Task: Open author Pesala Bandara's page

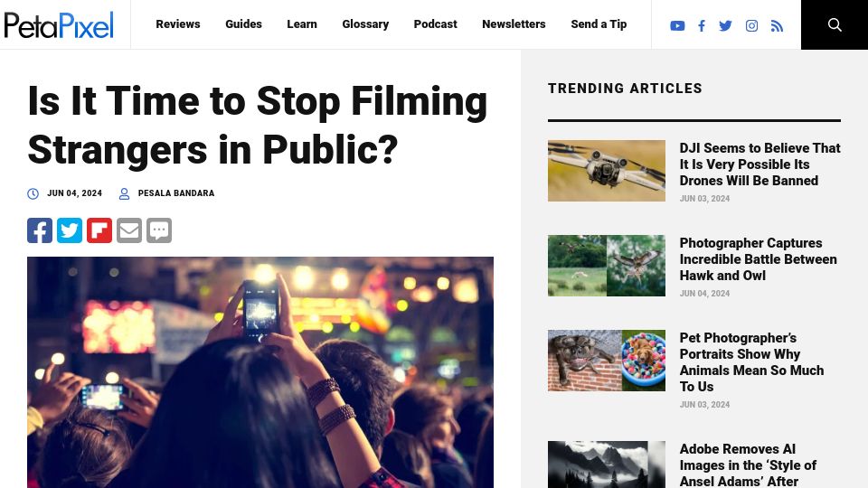Action: click(x=176, y=193)
